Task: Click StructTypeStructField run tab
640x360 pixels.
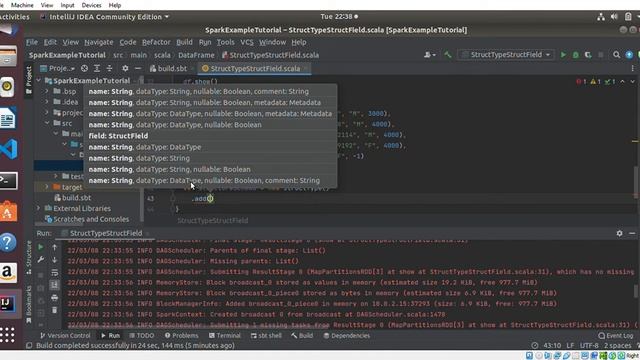Action: [106, 233]
